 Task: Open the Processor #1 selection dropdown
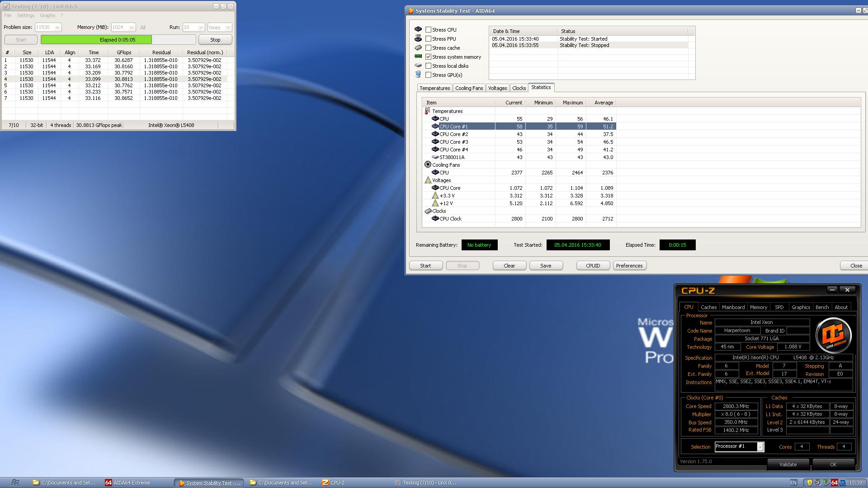click(x=760, y=447)
